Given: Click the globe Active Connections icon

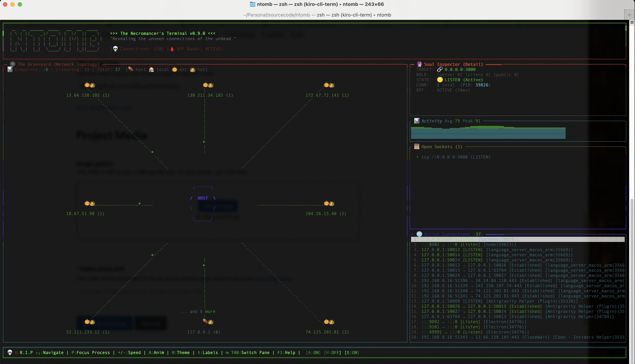Looking at the screenshot, I should pyautogui.click(x=419, y=234).
